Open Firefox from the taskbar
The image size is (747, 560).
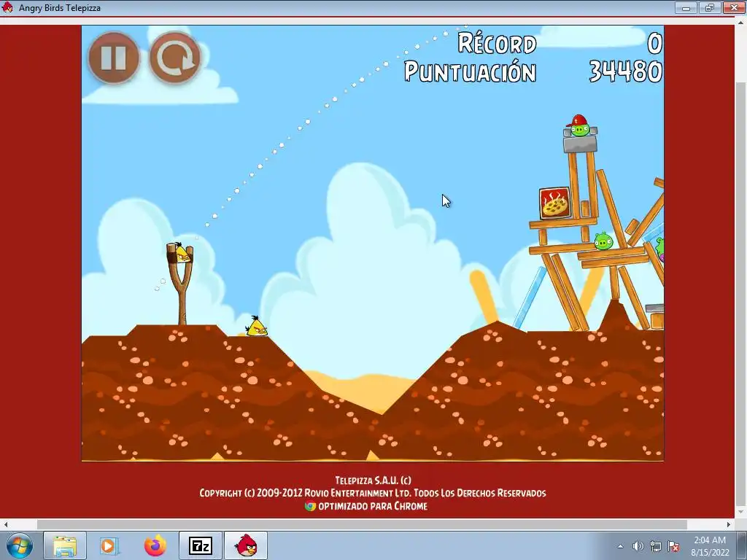pyautogui.click(x=155, y=545)
